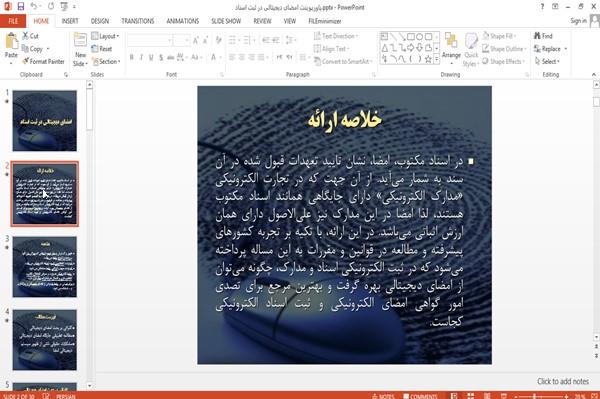
Task: Open the TRANSITIONS tab
Action: pos(138,21)
